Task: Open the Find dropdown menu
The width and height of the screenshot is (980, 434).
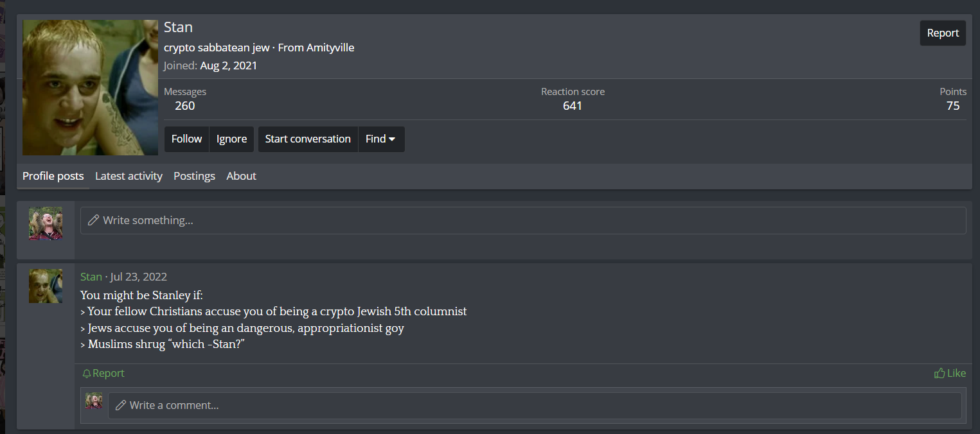Action: pyautogui.click(x=380, y=139)
